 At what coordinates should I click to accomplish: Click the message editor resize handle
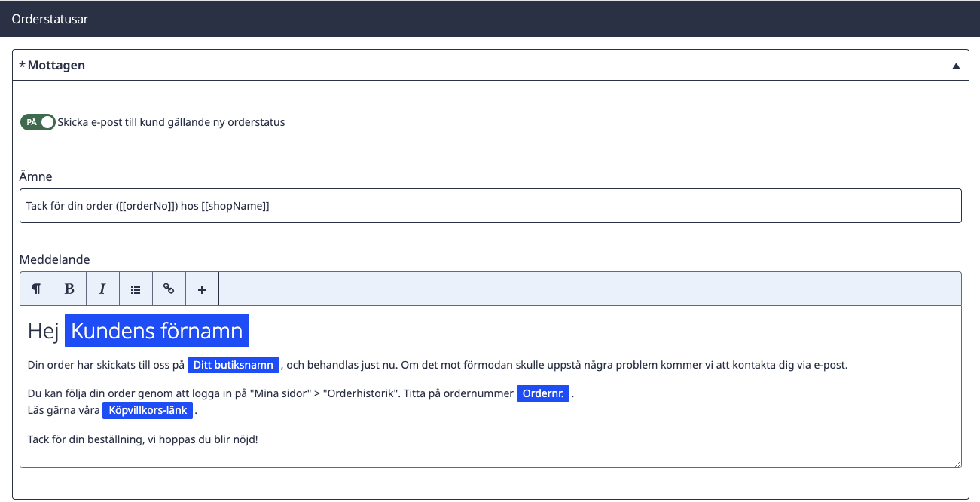click(957, 463)
